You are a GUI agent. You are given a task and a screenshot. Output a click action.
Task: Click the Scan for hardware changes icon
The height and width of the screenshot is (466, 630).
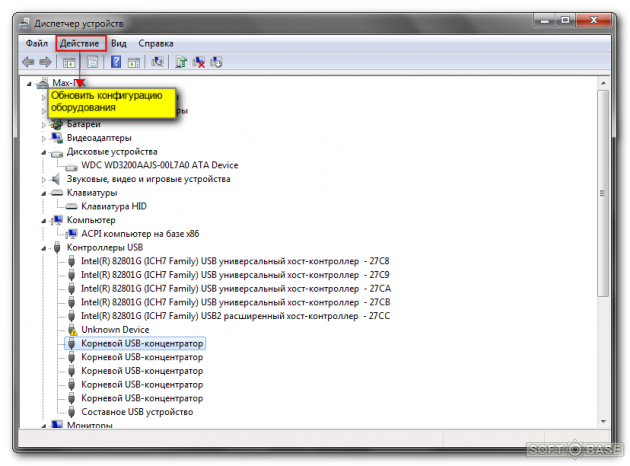157,62
